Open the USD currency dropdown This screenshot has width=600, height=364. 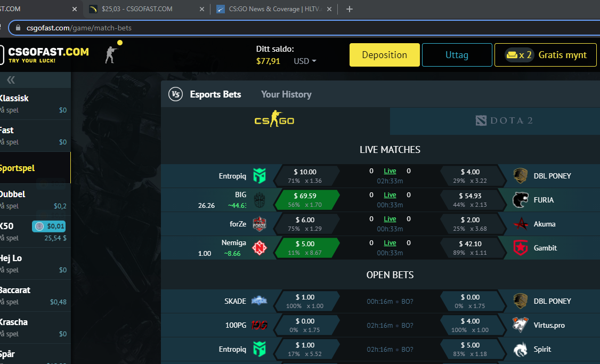(x=305, y=61)
